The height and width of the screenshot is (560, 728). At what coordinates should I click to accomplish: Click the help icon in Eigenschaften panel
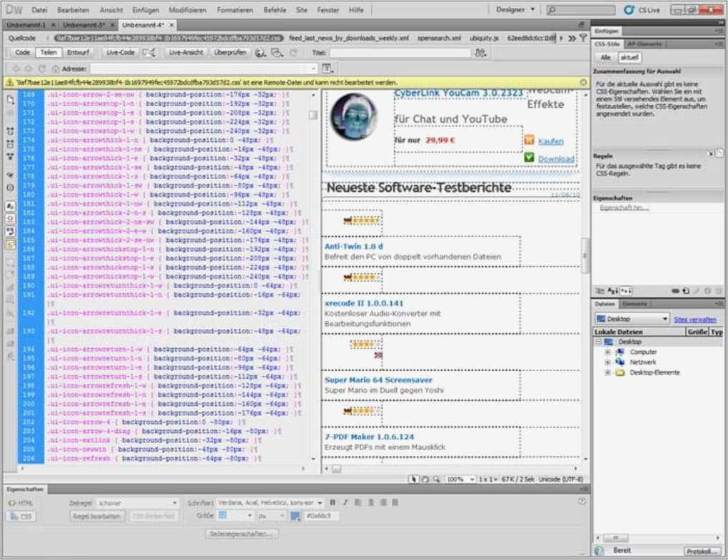point(582,501)
